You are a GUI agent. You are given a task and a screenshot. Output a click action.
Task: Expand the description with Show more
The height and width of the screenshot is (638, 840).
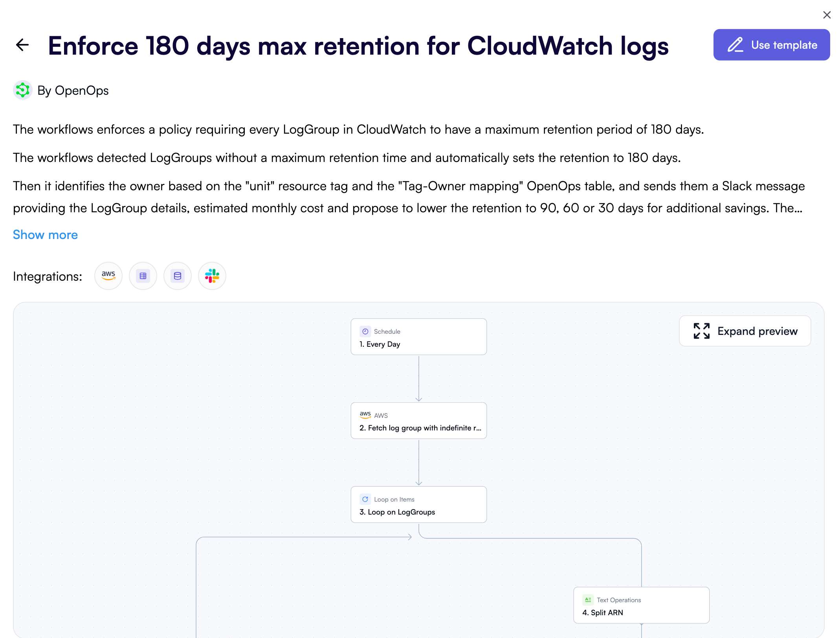click(x=45, y=235)
